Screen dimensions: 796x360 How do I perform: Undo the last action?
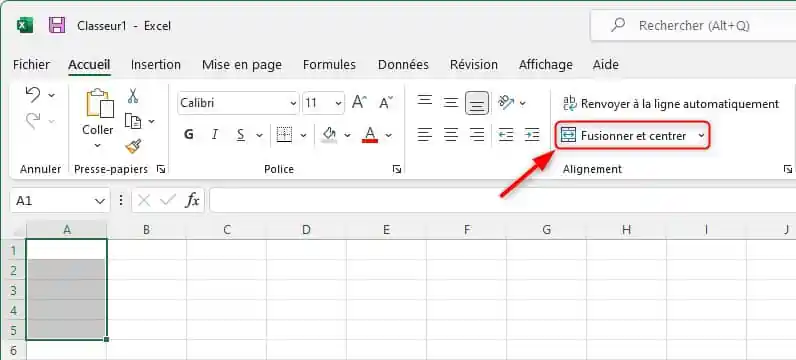click(x=33, y=94)
